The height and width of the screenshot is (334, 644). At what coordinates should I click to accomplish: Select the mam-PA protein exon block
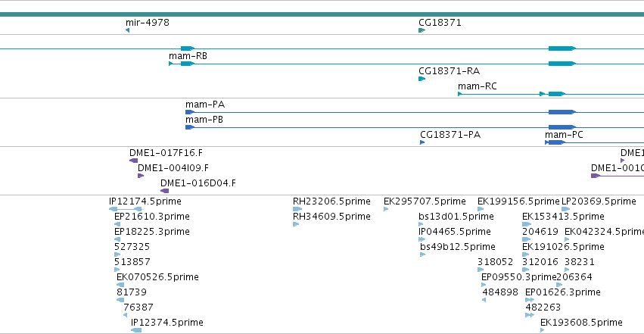(190, 112)
